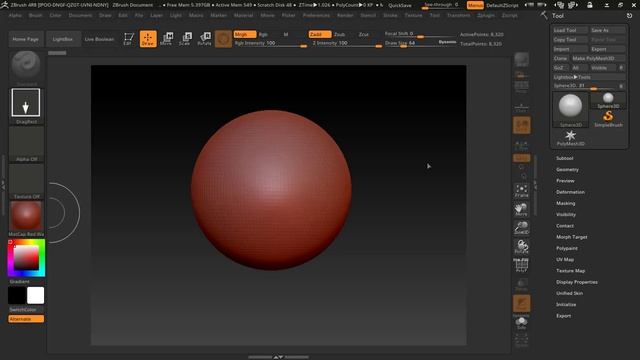The width and height of the screenshot is (640, 360).
Task: Switch to the Scale gizmo tool
Action: [185, 39]
